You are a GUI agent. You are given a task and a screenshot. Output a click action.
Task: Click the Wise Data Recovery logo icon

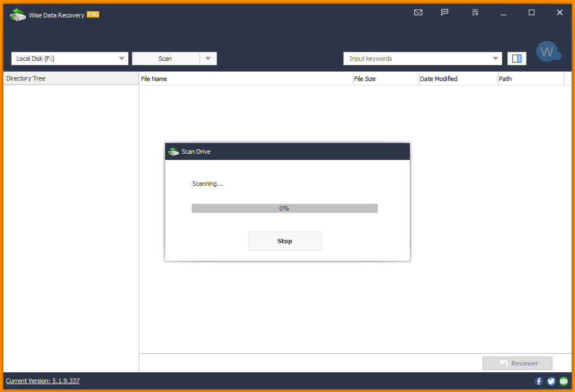[x=18, y=15]
